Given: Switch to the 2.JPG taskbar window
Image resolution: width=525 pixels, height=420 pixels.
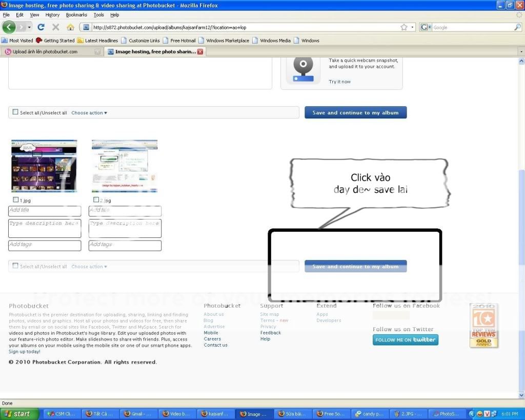Looking at the screenshot, I should point(408,414).
